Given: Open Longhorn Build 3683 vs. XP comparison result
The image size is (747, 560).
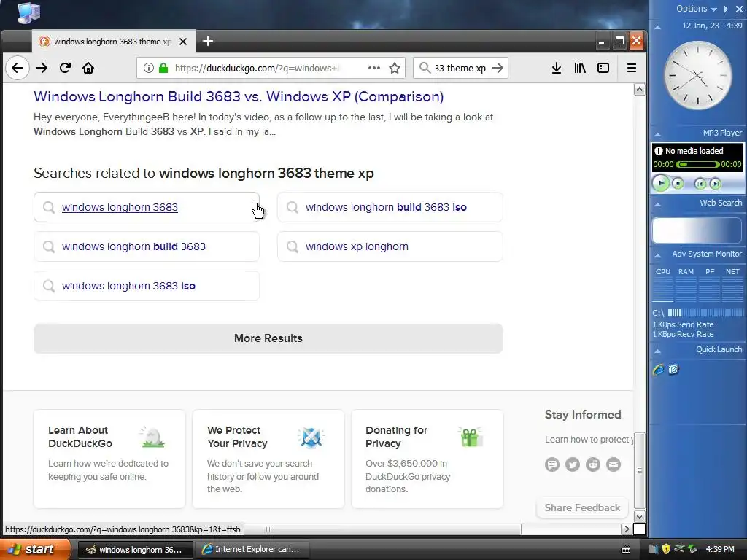Looking at the screenshot, I should coord(239,97).
